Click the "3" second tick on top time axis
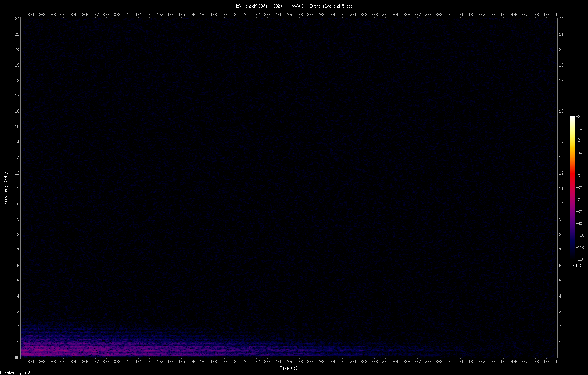 pyautogui.click(x=342, y=15)
